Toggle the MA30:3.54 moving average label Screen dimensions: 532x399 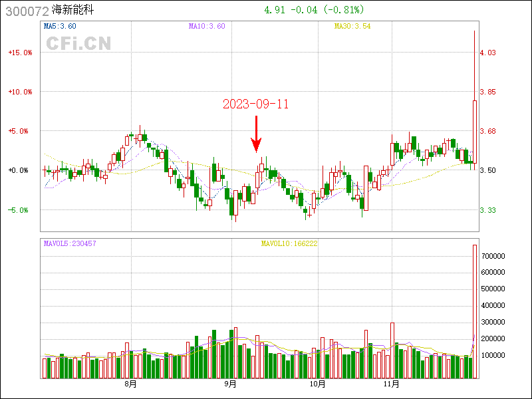(x=352, y=27)
